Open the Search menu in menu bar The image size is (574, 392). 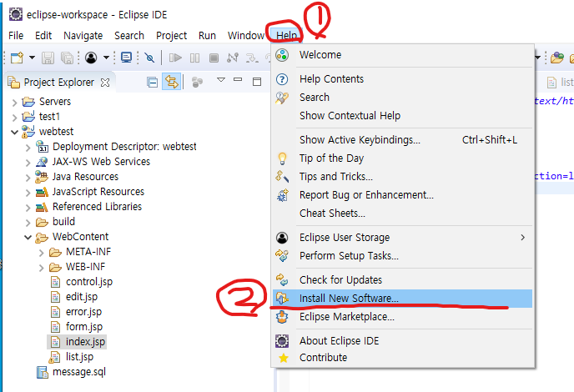(x=129, y=36)
